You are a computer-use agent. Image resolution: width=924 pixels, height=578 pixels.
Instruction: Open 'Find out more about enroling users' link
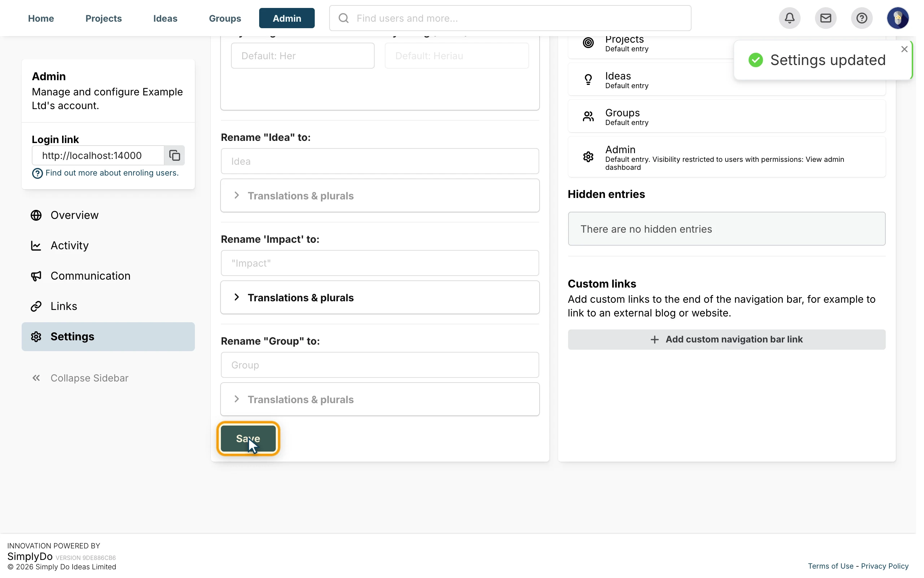[x=112, y=173]
